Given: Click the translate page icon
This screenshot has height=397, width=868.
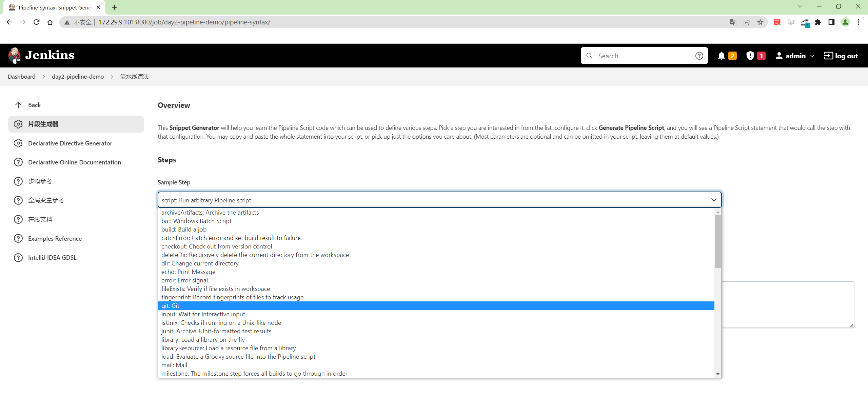Looking at the screenshot, I should [733, 22].
